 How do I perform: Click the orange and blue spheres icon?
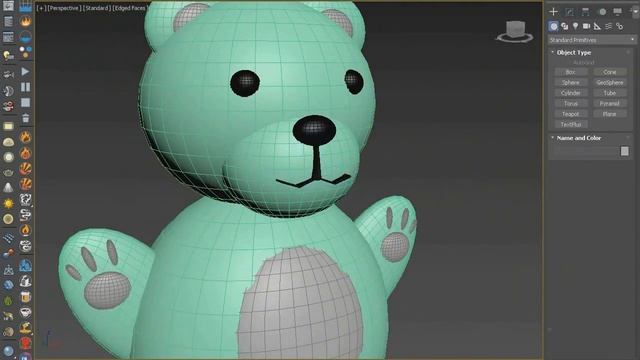coord(8,254)
